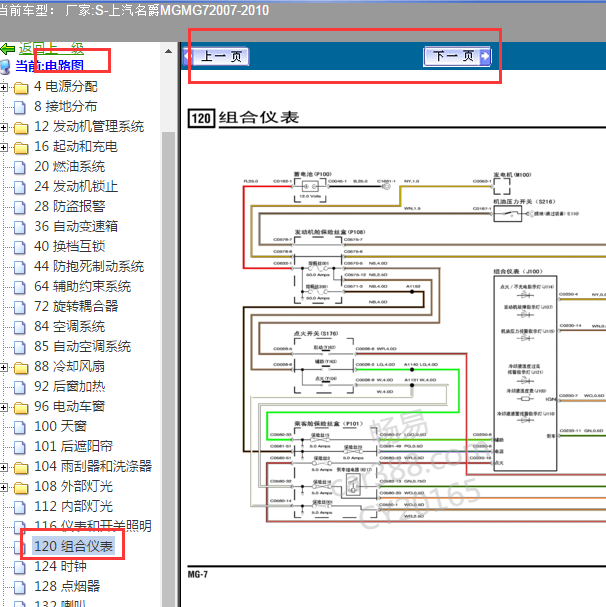Click the folder icon of 16 起动和充电
The width and height of the screenshot is (606, 607).
(21, 147)
